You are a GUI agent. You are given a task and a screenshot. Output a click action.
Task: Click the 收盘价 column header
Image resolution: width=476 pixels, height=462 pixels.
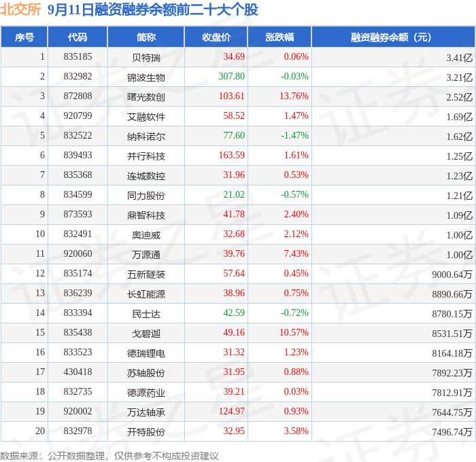[x=216, y=37]
